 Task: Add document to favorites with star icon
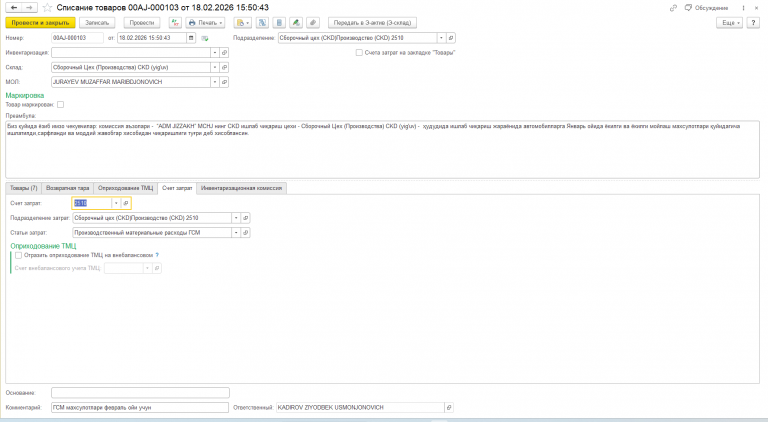tap(47, 7)
